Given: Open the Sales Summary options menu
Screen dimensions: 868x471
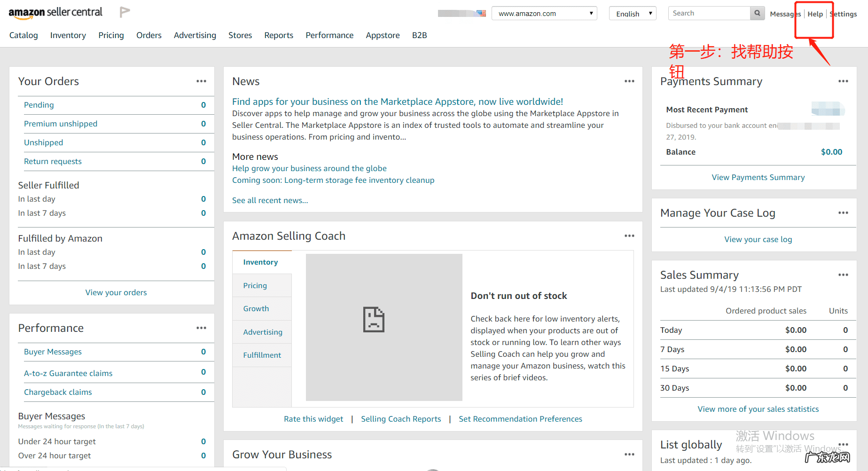Looking at the screenshot, I should point(843,275).
